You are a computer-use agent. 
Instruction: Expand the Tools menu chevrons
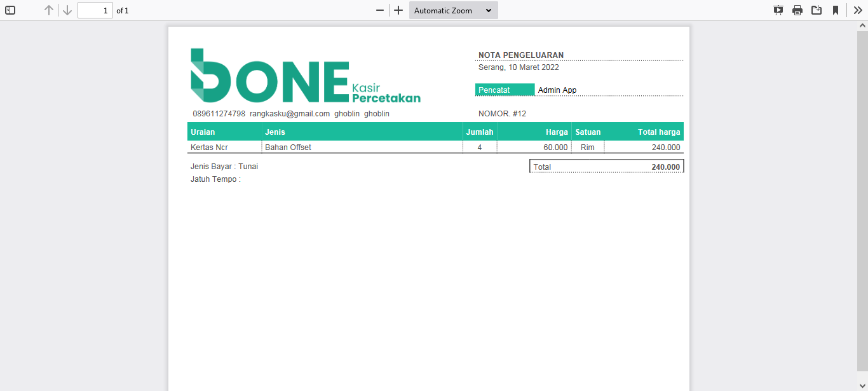coord(858,10)
